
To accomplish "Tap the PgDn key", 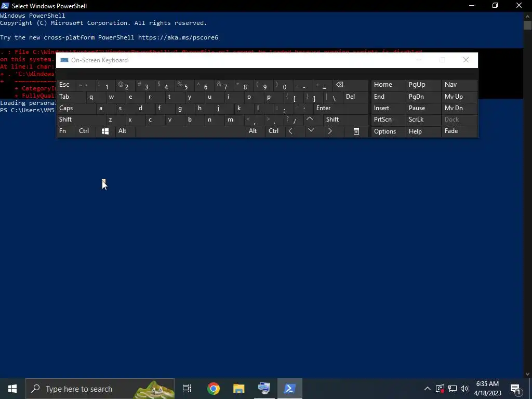I will click(x=423, y=97).
